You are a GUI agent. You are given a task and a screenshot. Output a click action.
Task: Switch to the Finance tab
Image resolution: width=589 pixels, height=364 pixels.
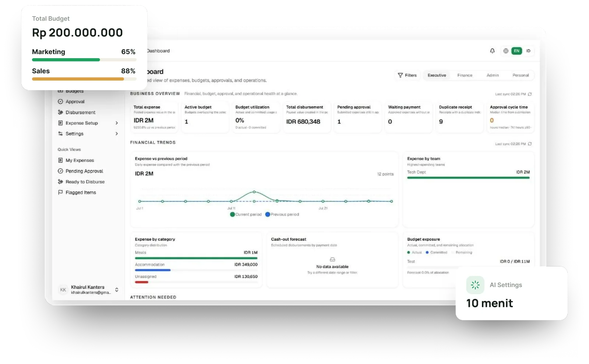(465, 75)
